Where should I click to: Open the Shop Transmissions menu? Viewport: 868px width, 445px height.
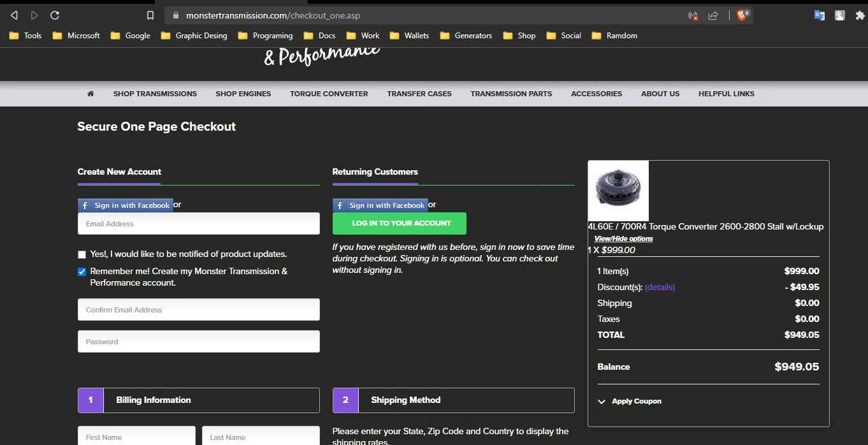tap(155, 94)
